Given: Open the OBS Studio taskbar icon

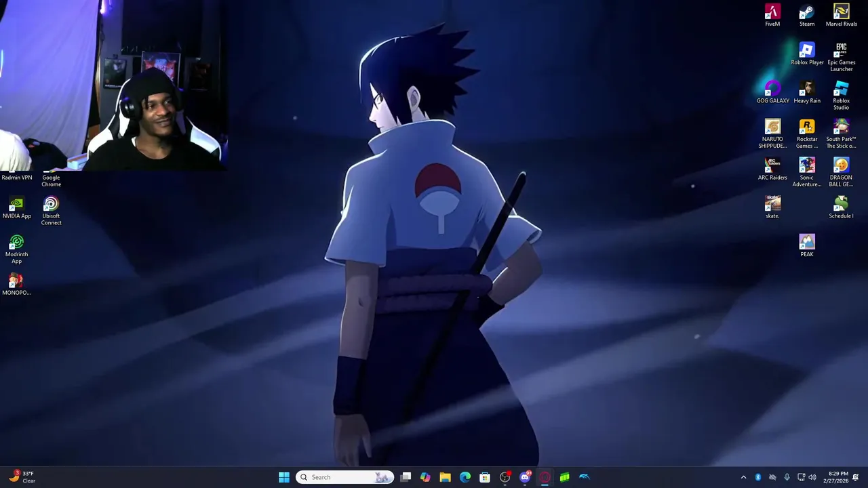Looking at the screenshot, I should 505,477.
